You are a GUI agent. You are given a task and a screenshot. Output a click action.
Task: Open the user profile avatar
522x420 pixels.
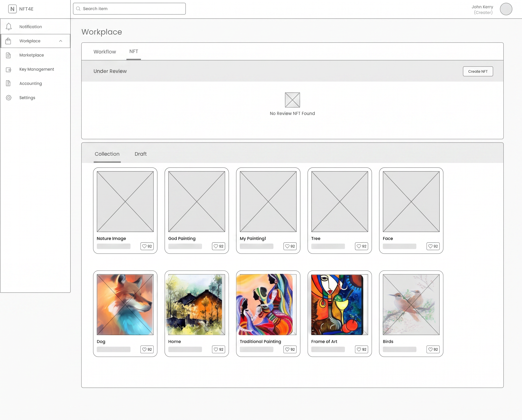click(x=506, y=9)
